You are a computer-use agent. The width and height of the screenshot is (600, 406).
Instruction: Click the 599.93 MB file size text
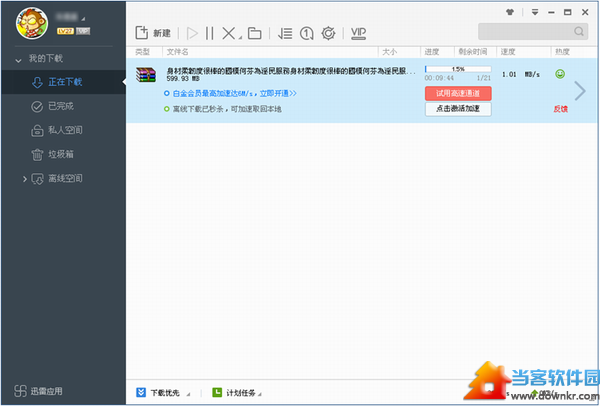(183, 78)
